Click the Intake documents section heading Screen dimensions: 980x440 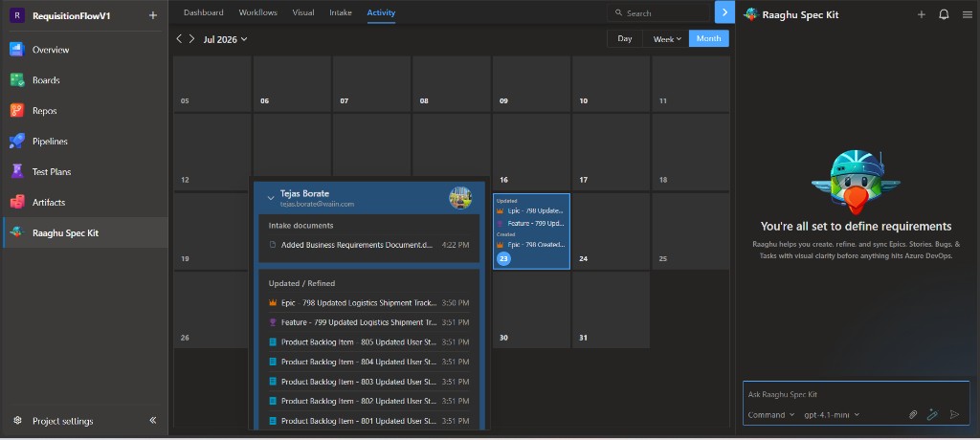[301, 225]
